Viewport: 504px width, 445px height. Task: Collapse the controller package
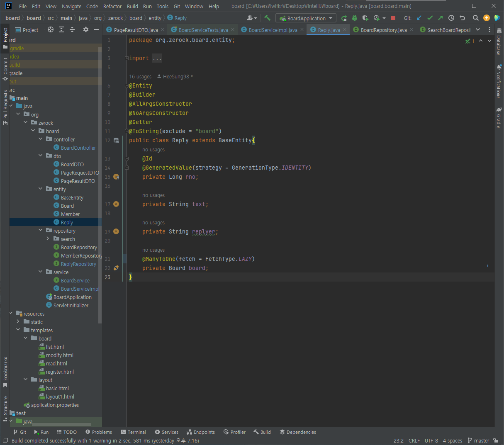[41, 139]
